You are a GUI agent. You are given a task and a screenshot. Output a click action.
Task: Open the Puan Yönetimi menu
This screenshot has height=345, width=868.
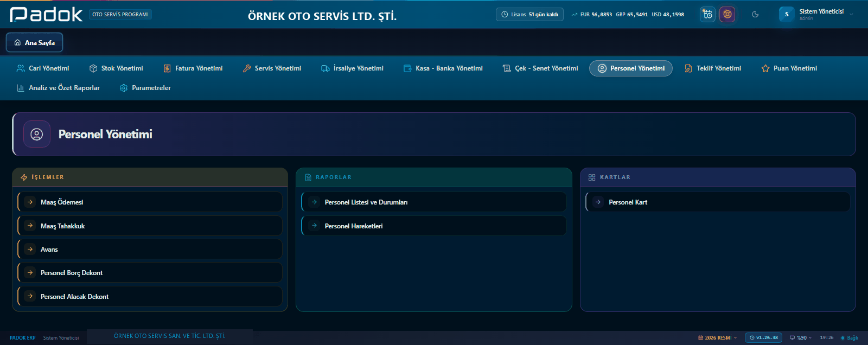(789, 68)
